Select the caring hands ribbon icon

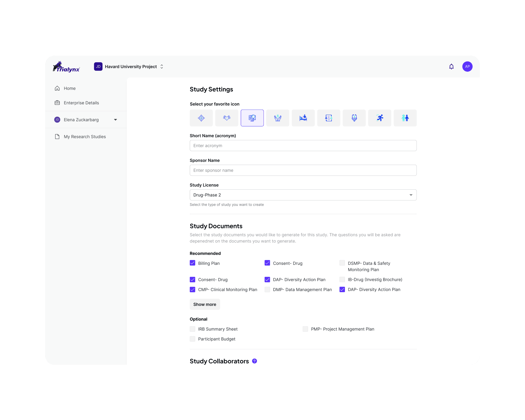pyautogui.click(x=277, y=118)
